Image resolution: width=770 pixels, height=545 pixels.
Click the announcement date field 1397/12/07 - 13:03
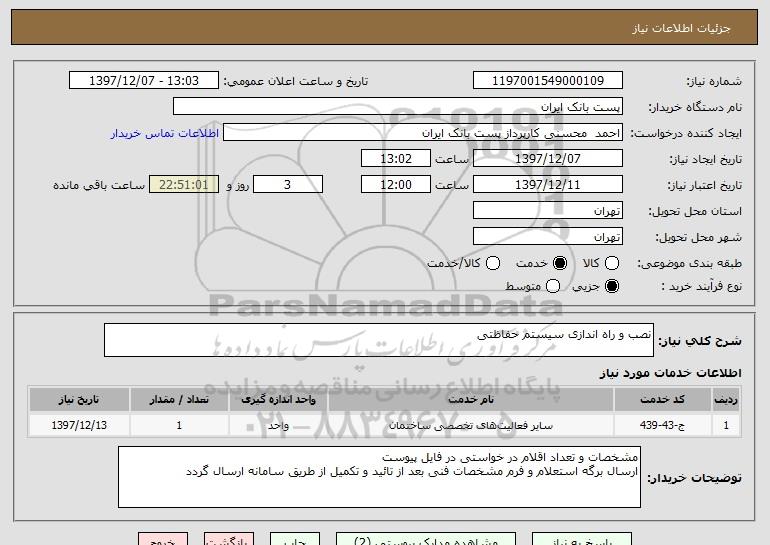[144, 81]
